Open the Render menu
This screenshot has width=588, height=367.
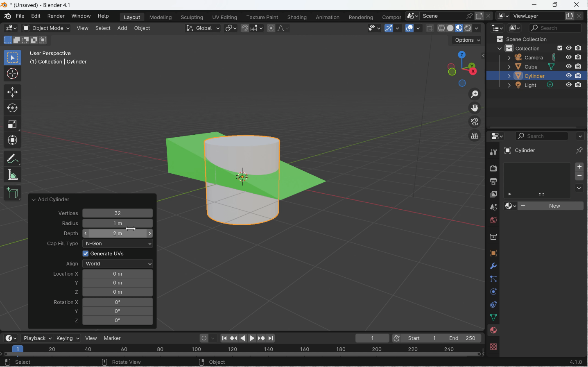[56, 16]
